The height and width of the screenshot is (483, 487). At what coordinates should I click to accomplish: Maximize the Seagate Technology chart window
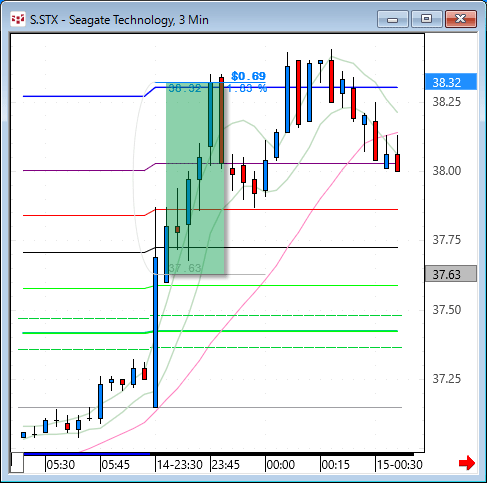(x=426, y=19)
